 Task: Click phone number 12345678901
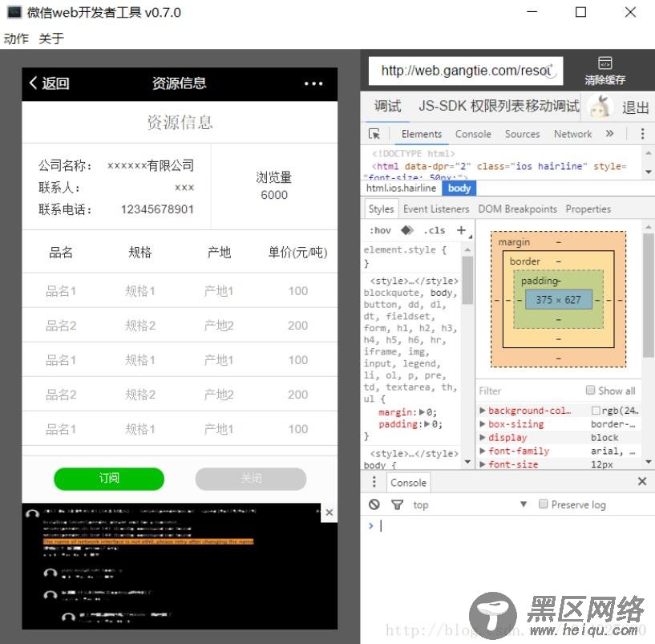click(x=157, y=209)
